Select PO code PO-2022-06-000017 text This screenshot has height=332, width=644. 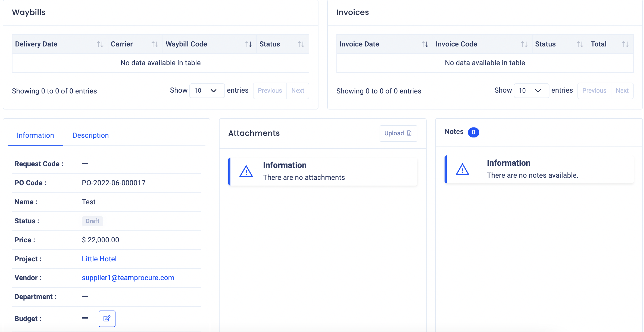click(x=114, y=183)
